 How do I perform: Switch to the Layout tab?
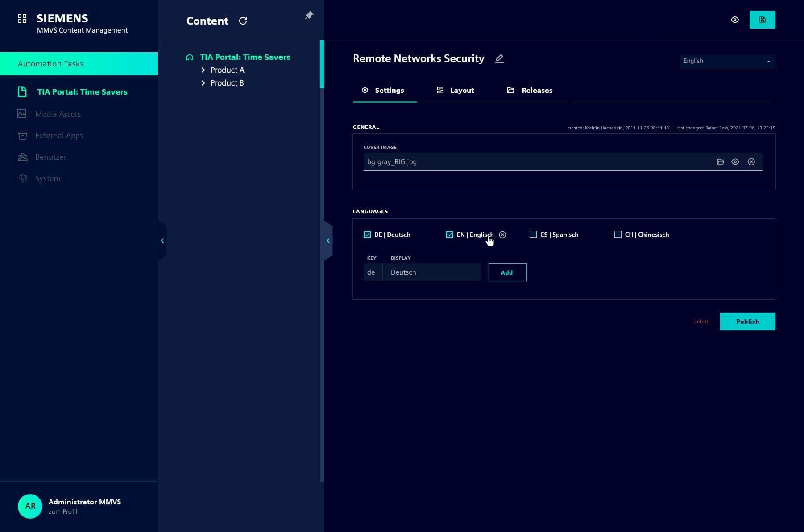[x=456, y=90]
